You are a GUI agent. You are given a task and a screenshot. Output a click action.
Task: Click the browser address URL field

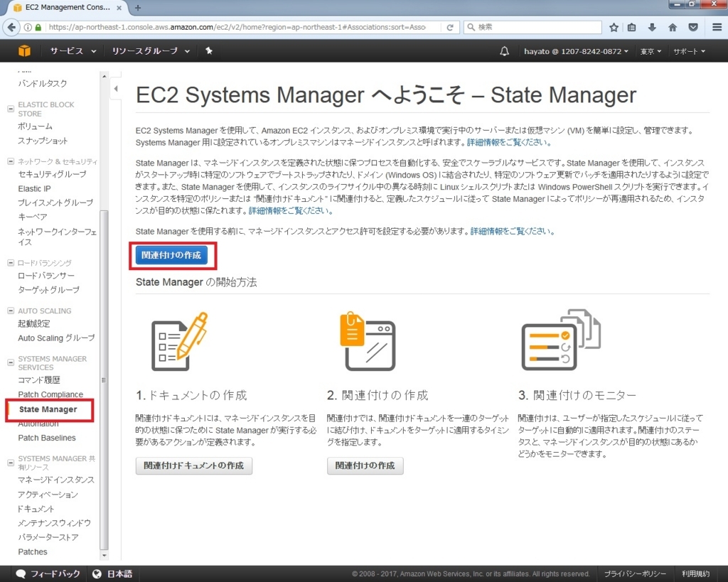[x=237, y=28]
